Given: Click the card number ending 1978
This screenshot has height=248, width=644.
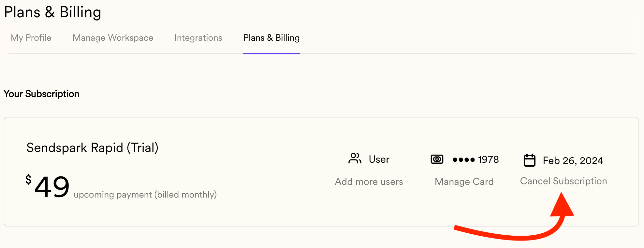Looking at the screenshot, I should pos(476,159).
